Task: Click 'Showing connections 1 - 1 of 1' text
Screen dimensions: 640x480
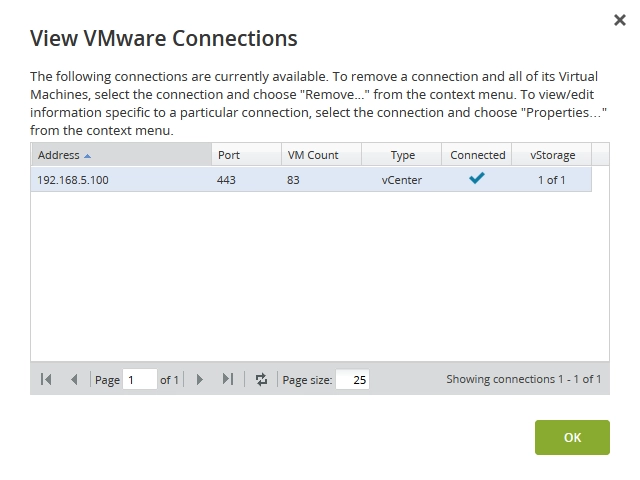Action: 524,379
